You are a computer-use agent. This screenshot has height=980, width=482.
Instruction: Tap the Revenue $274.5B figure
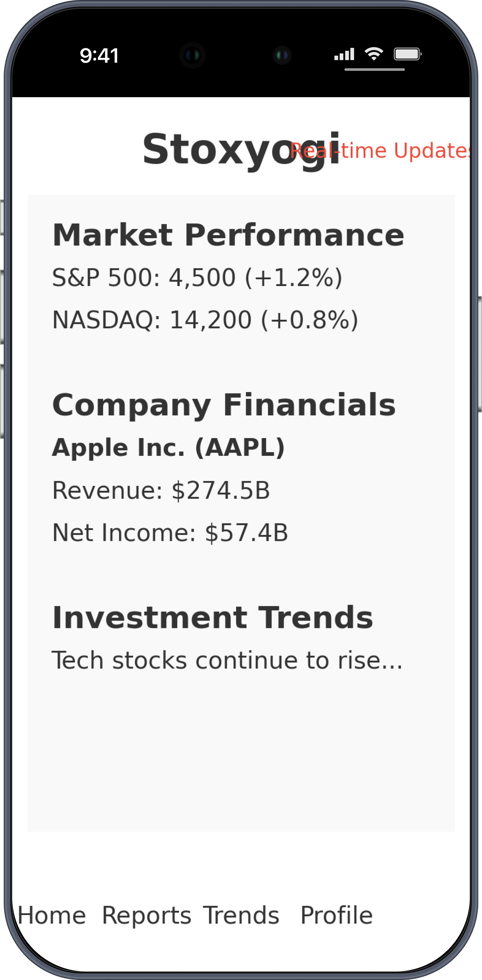point(161,490)
